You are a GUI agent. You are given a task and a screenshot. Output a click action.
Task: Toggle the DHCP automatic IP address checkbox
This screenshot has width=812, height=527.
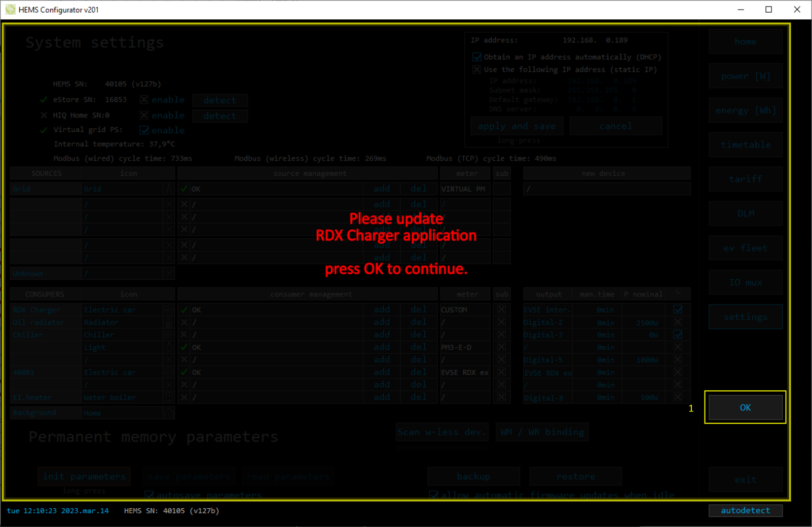tap(477, 57)
